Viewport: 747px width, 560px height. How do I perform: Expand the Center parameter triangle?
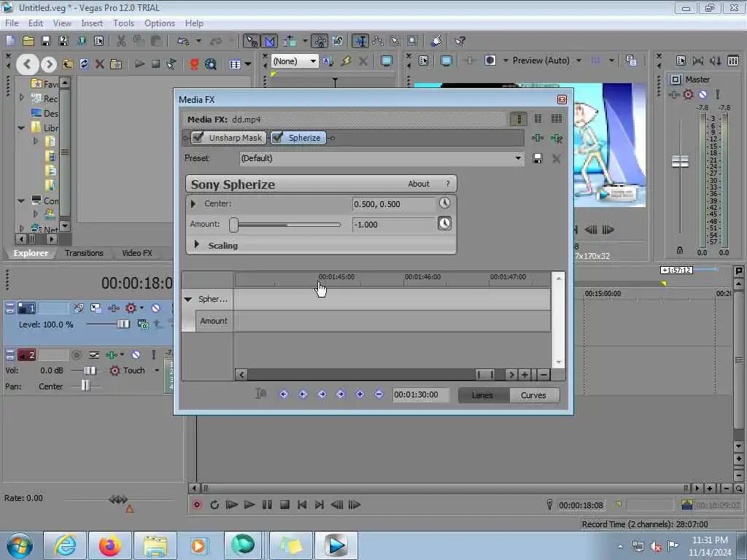tap(193, 204)
